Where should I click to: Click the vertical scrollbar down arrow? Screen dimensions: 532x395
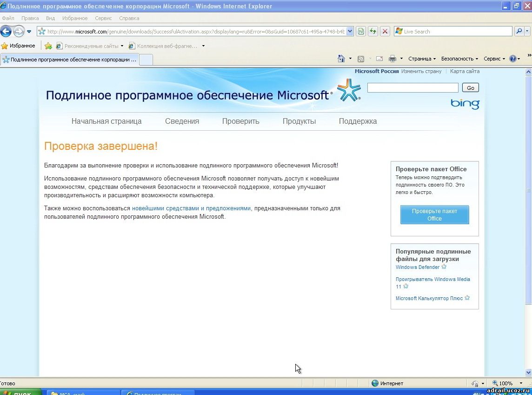click(528, 372)
